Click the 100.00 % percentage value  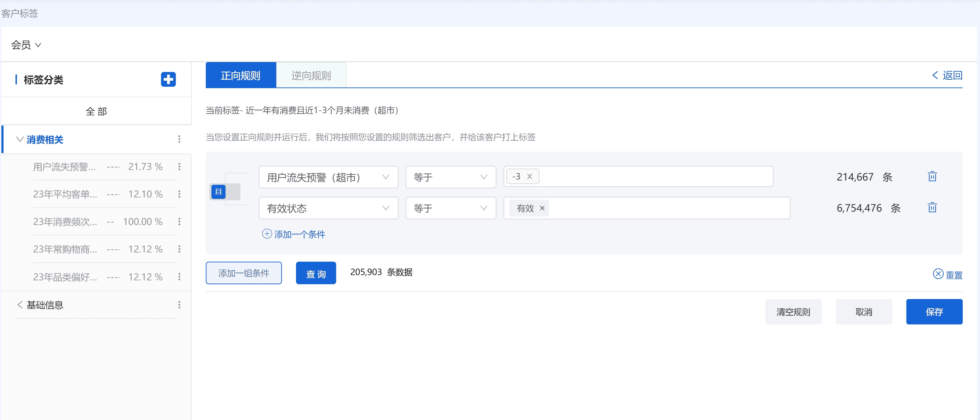(x=143, y=221)
